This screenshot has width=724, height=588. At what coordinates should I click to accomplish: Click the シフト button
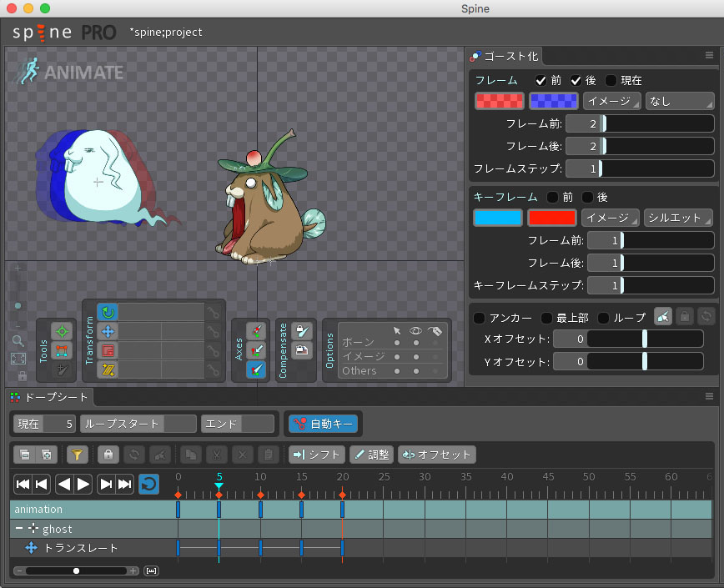pyautogui.click(x=317, y=455)
